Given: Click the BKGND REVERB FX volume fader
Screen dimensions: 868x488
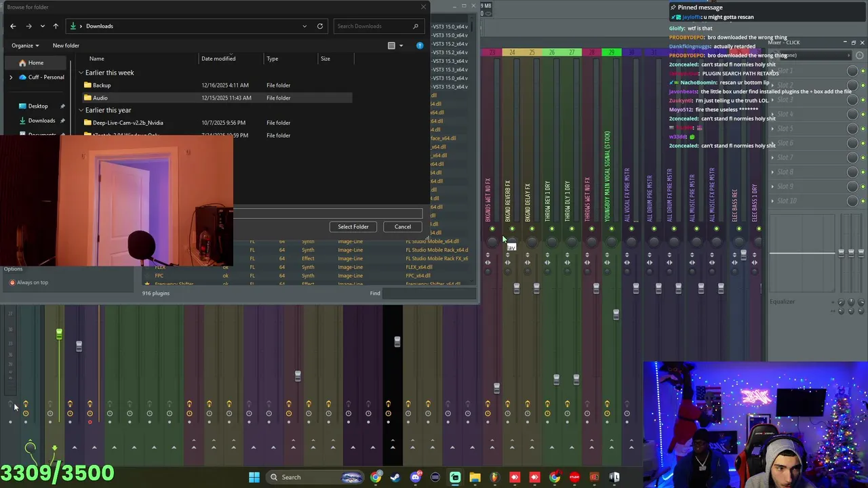Looking at the screenshot, I should coord(516,288).
